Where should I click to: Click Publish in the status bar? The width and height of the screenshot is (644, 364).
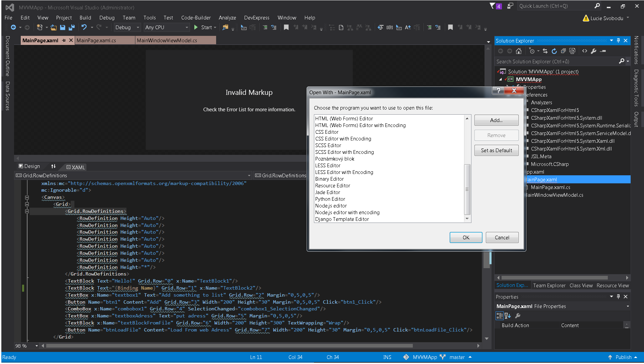[x=622, y=357]
